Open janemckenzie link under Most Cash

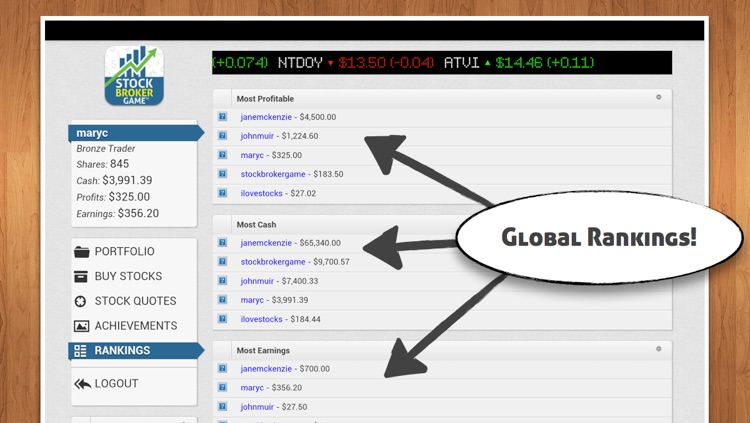click(266, 243)
